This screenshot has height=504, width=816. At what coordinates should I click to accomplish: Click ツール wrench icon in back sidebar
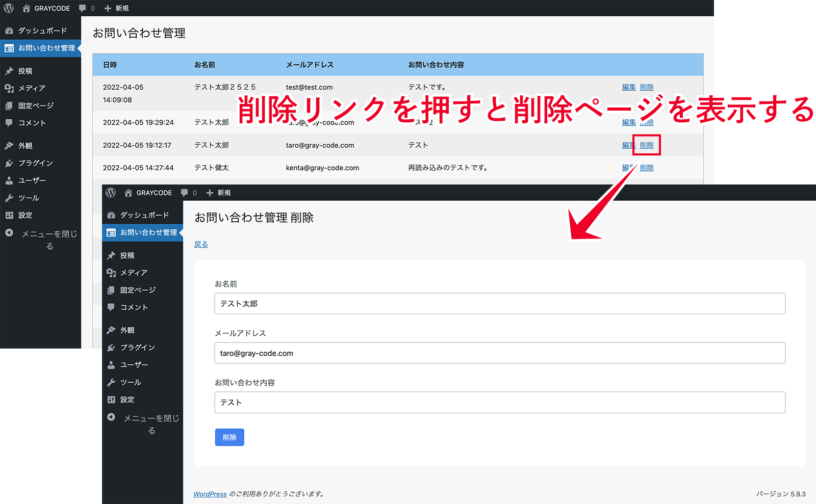(x=9, y=198)
